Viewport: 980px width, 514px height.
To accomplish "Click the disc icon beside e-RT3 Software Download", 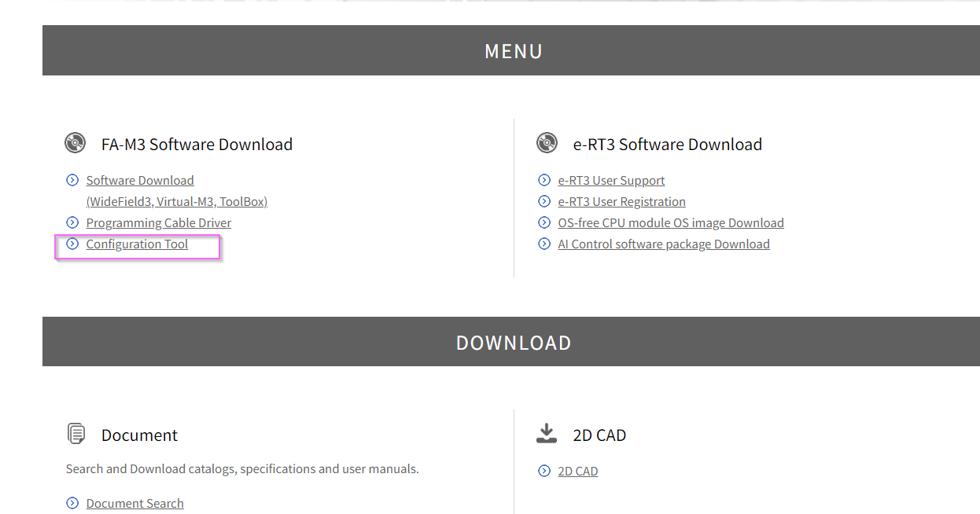I will coord(547,143).
